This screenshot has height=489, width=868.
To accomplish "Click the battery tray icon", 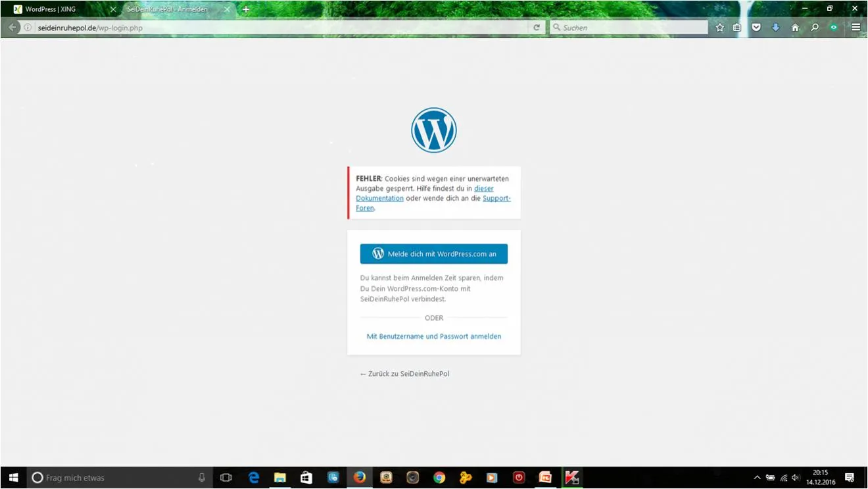I will (771, 478).
